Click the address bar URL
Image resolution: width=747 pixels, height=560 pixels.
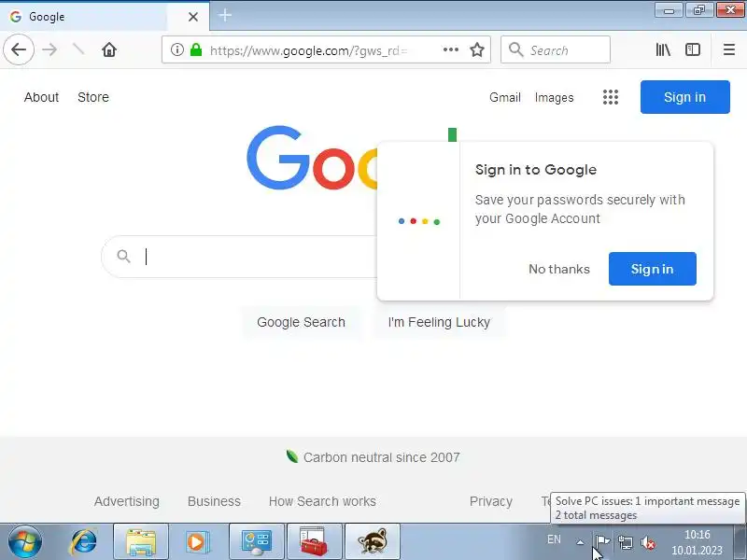pos(308,50)
